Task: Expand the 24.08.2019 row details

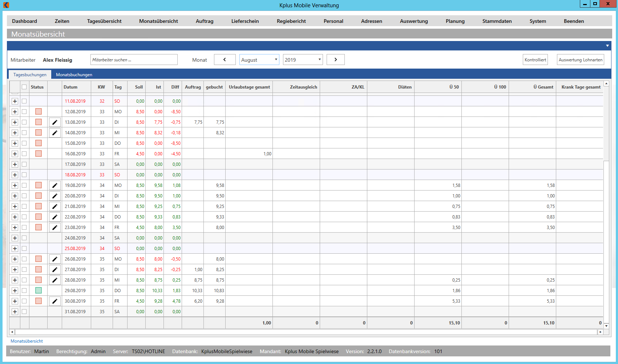Action: pos(15,238)
